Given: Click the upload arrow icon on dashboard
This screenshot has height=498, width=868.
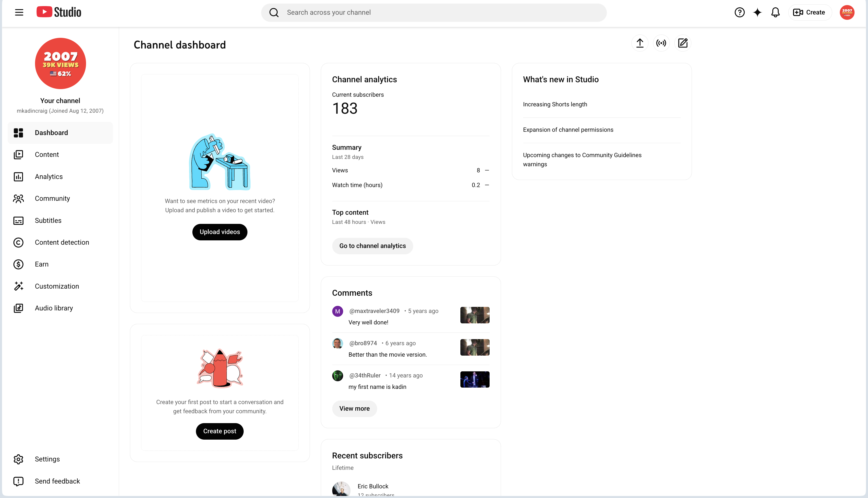Looking at the screenshot, I should (640, 43).
